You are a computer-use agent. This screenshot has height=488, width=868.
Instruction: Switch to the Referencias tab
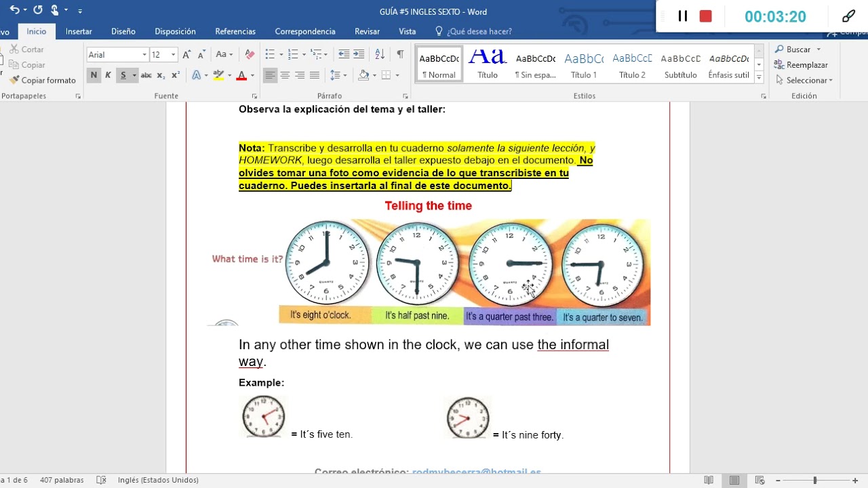point(235,31)
